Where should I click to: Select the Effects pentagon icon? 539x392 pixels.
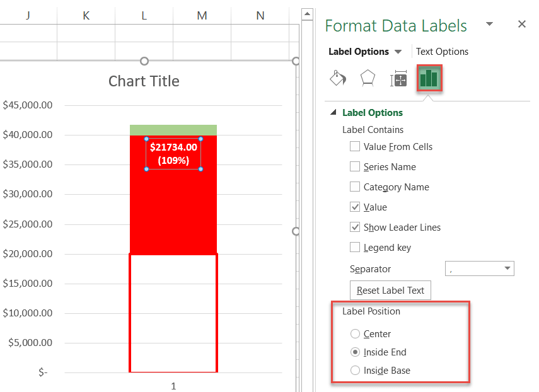pyautogui.click(x=368, y=79)
